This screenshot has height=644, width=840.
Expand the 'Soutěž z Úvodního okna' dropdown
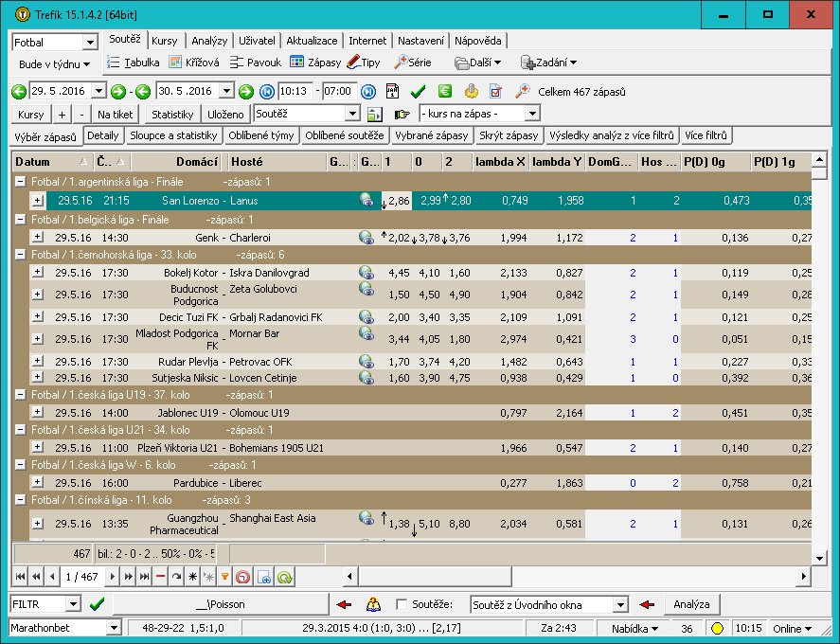click(620, 605)
